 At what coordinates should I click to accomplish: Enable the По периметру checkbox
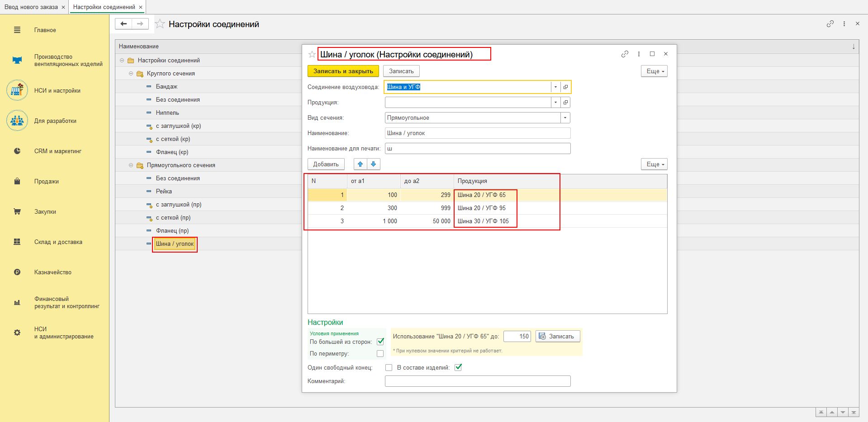pyautogui.click(x=380, y=354)
